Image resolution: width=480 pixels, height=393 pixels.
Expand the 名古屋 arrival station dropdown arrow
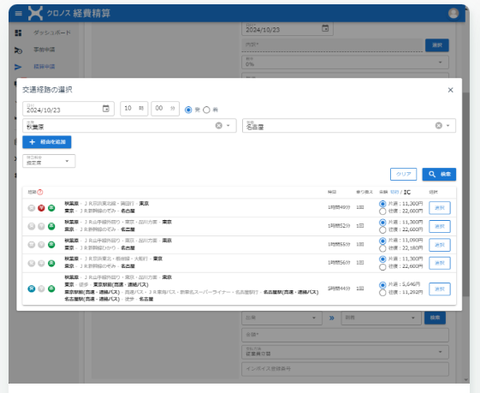(448, 126)
